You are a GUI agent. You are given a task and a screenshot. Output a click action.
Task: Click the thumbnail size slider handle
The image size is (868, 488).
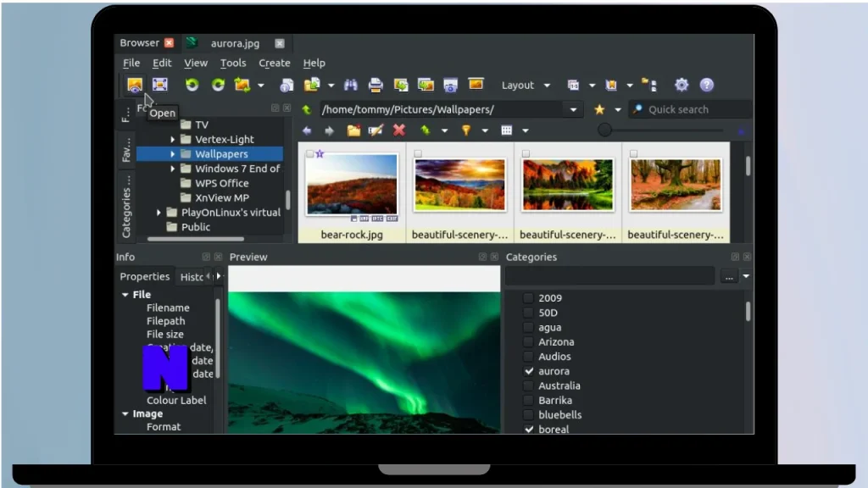pyautogui.click(x=604, y=130)
